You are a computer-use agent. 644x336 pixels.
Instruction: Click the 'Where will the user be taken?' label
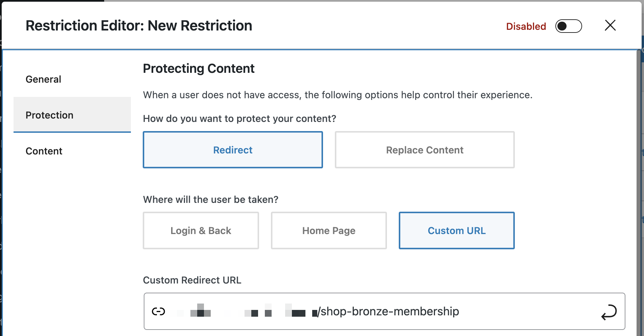coord(210,199)
